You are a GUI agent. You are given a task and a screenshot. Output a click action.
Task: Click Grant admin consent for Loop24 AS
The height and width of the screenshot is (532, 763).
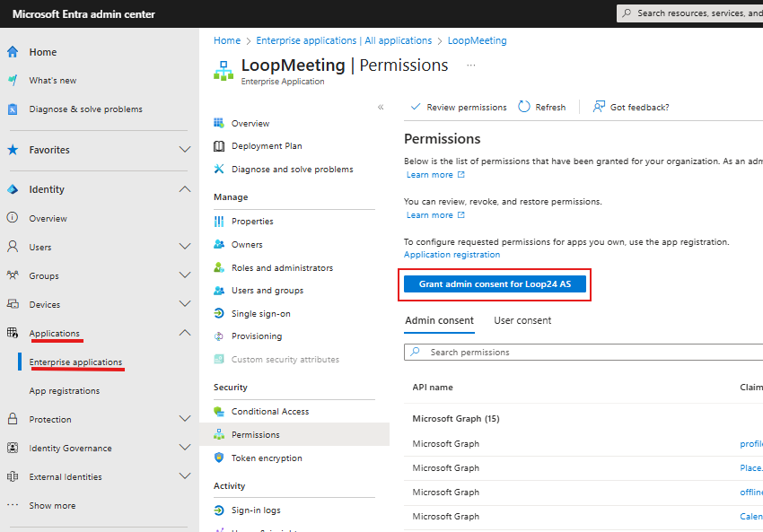(x=495, y=284)
